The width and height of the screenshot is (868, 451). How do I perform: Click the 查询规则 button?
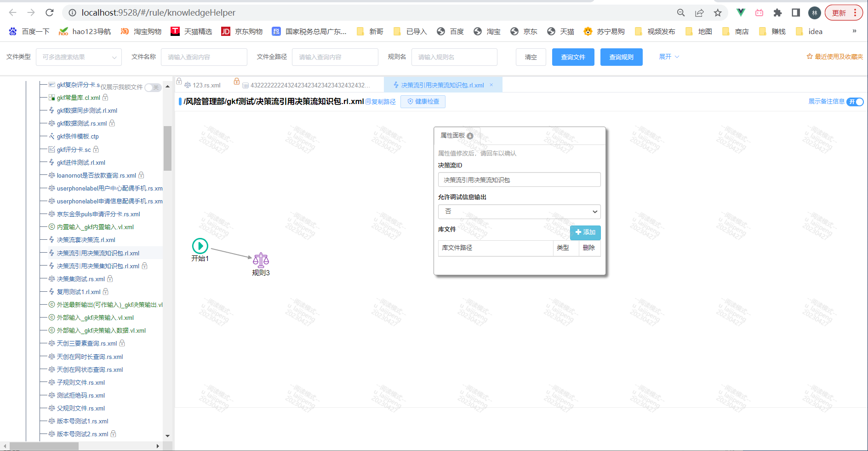[x=622, y=57]
